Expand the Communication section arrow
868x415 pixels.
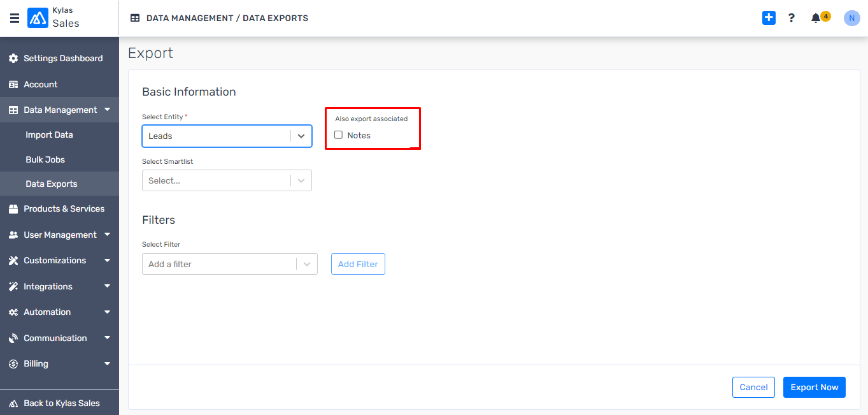[107, 338]
